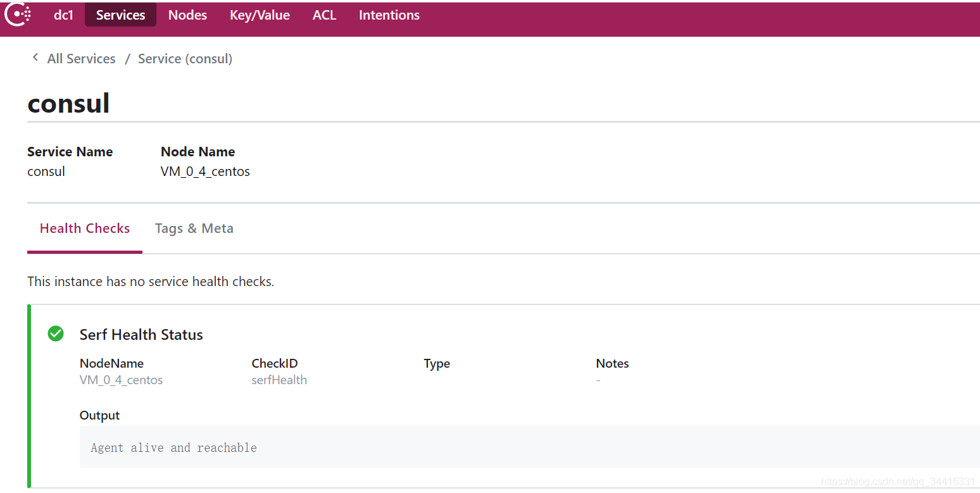Click the VM_0_4_centos value under NodeName
This screenshot has height=493, width=980.
point(121,380)
